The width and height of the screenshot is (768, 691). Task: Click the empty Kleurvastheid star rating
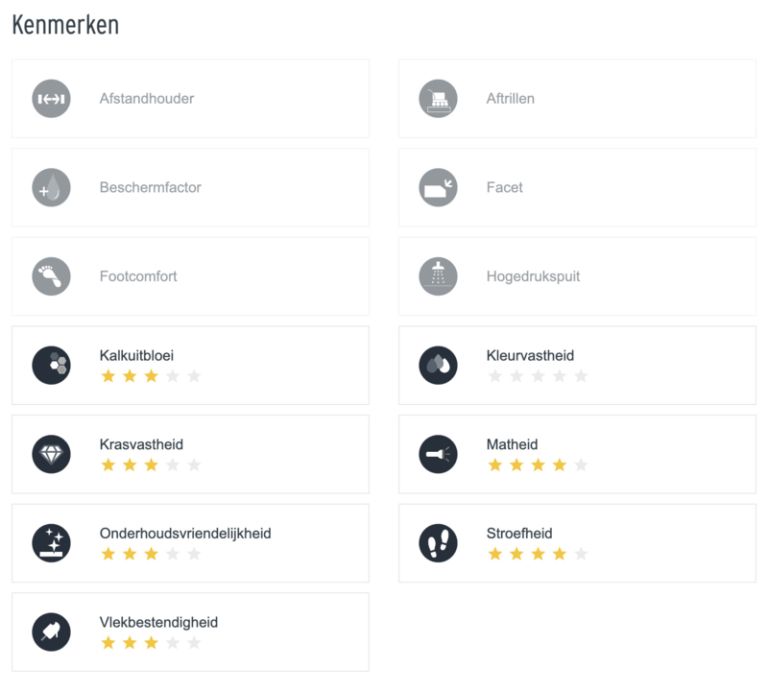pos(538,376)
